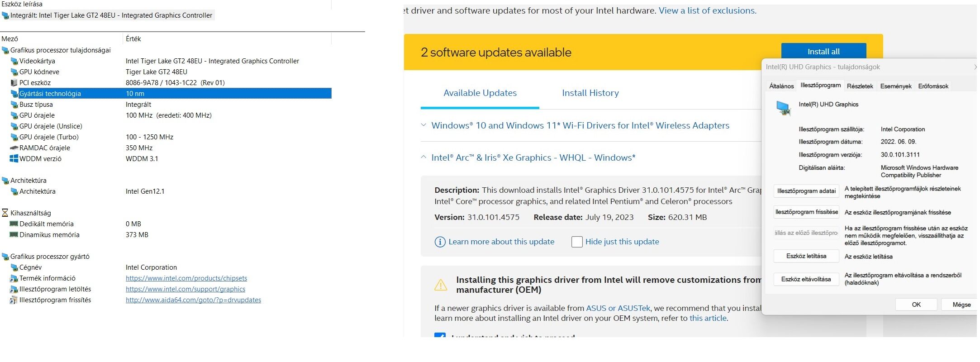
Task: Open the aida64 drvupdates link
Action: (193, 300)
